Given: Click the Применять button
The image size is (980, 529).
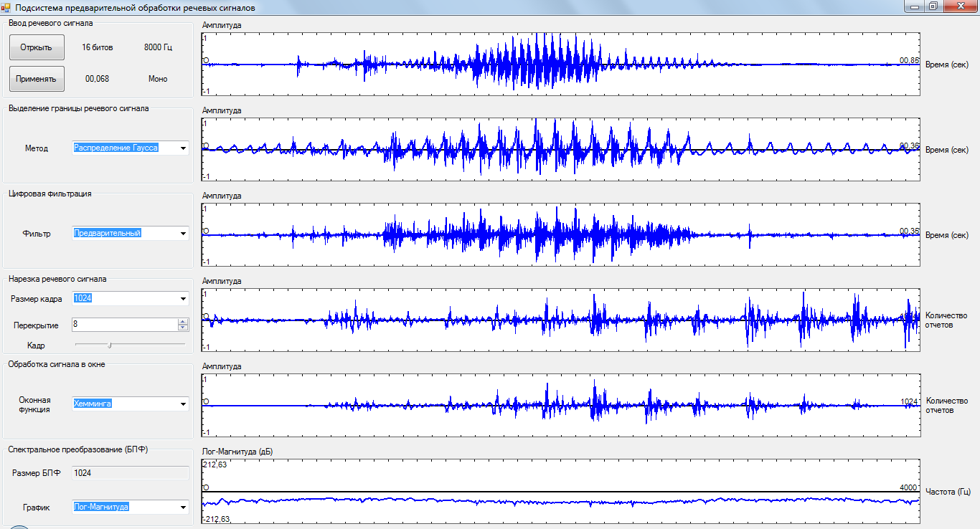Looking at the screenshot, I should (x=37, y=79).
